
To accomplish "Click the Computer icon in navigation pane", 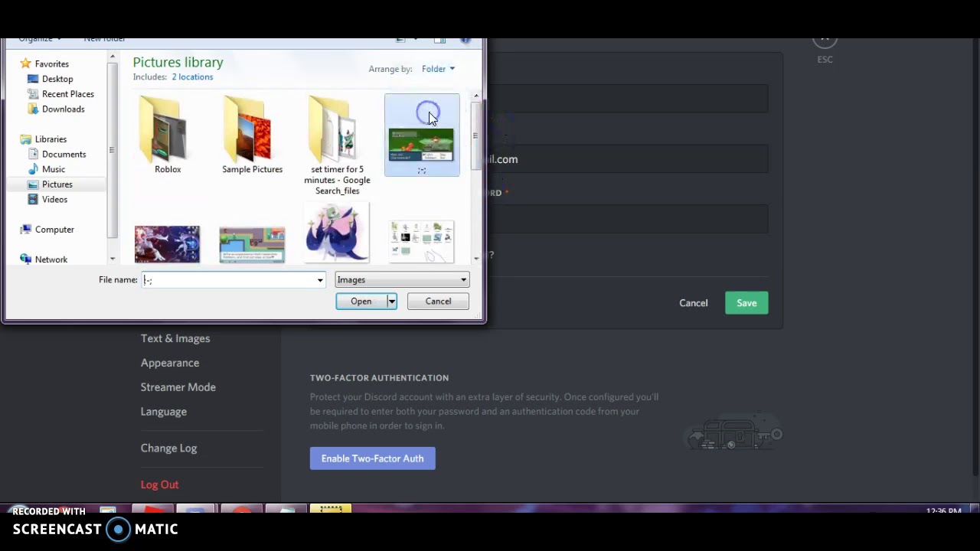I will 26,230.
